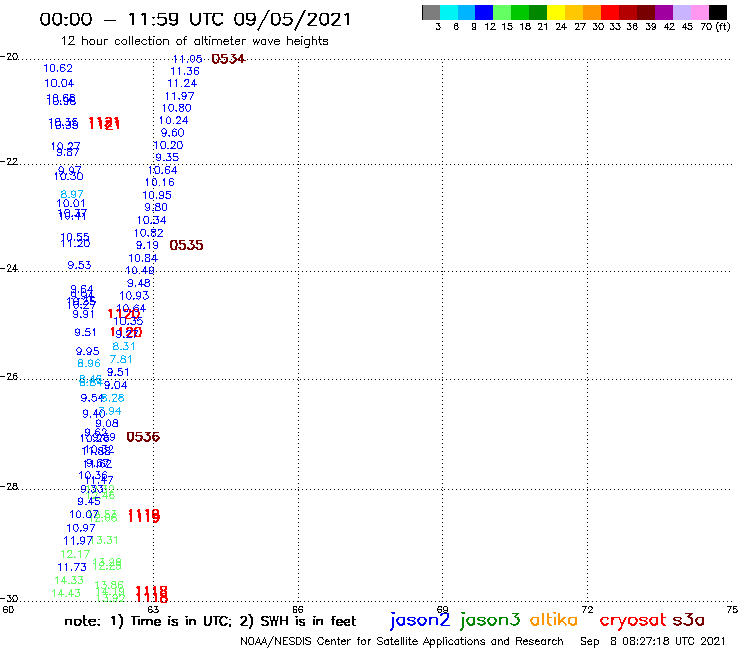The width and height of the screenshot is (740, 650).
Task: Click the -26 latitude axis label
Action: [x=9, y=377]
